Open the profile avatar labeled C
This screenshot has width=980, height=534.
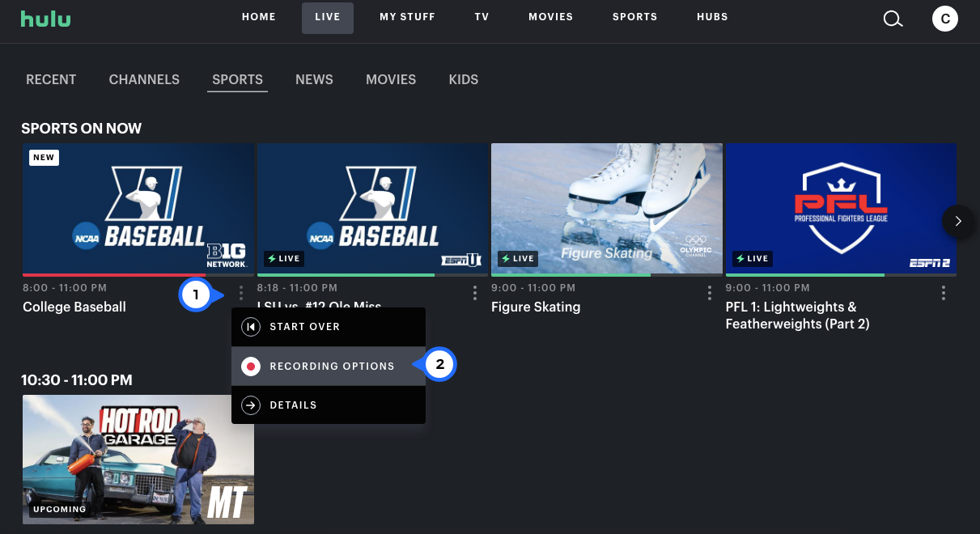(x=945, y=18)
